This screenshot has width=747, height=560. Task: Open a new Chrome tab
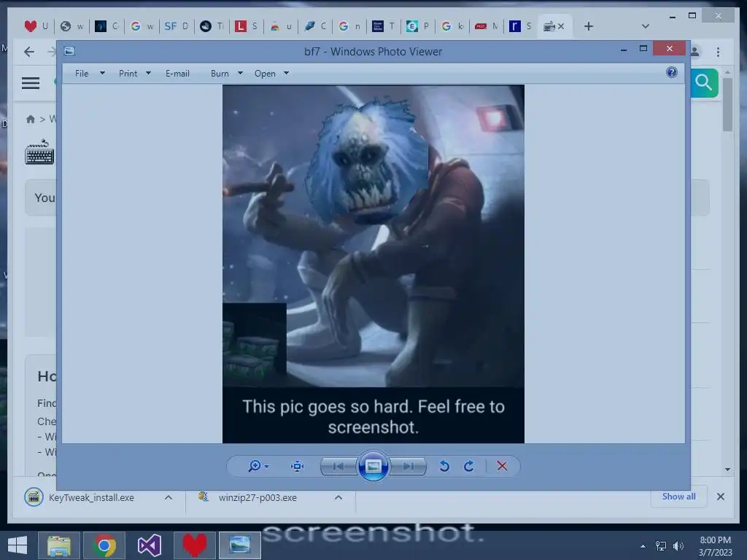(589, 26)
